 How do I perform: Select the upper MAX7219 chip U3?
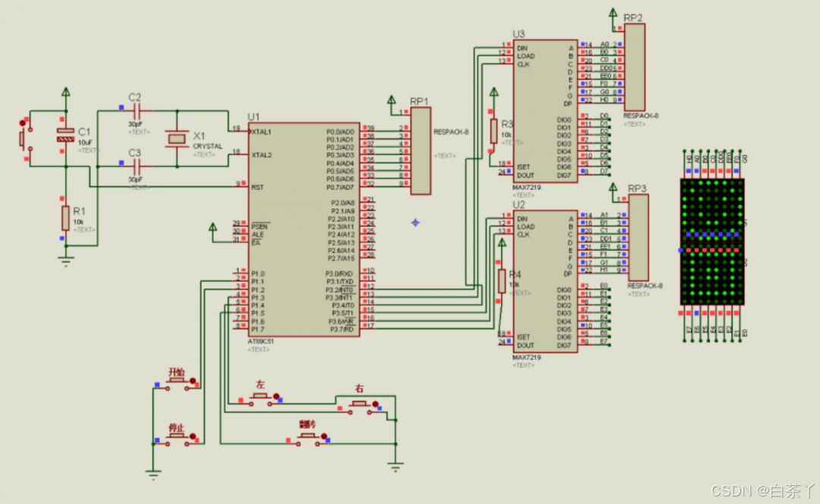coord(545,112)
